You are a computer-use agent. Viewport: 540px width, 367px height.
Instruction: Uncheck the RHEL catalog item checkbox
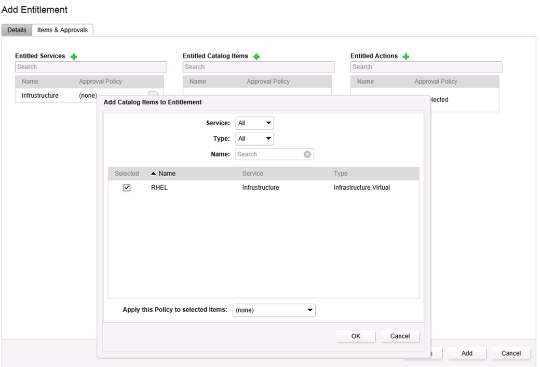pyautogui.click(x=127, y=188)
